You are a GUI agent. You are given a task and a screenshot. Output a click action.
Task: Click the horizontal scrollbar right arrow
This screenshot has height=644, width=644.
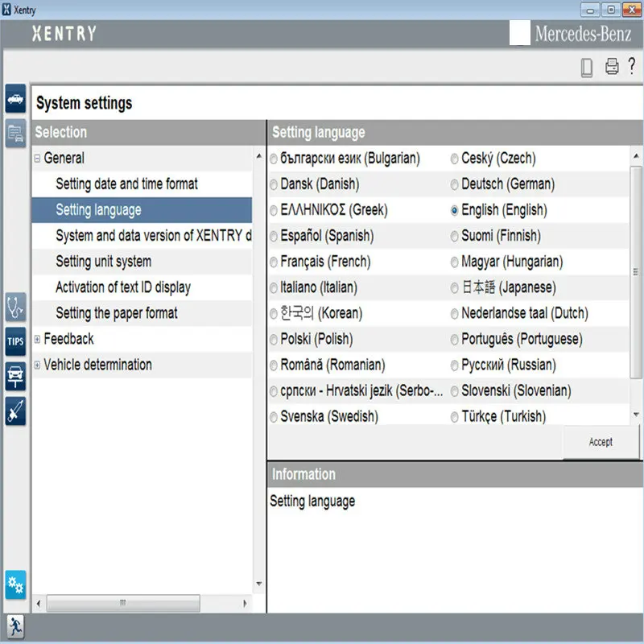(x=245, y=603)
